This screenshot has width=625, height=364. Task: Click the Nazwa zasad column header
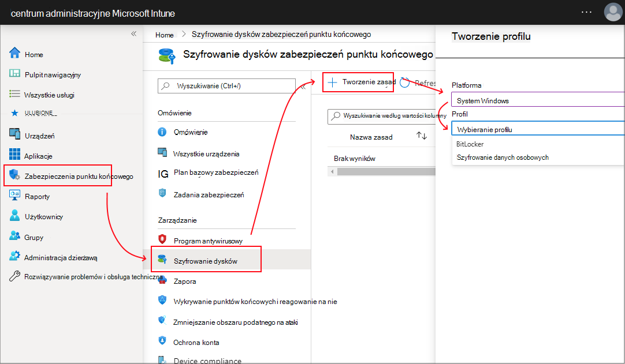pos(371,137)
